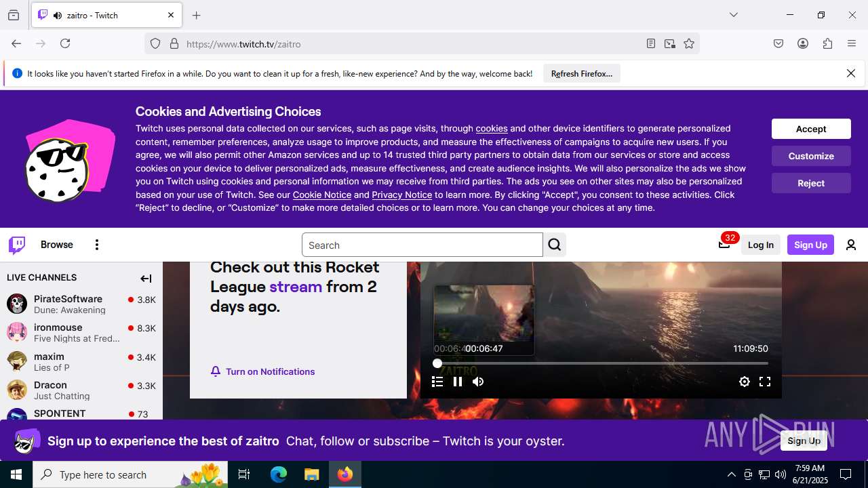Mute the zaitro tab audio icon
The width and height of the screenshot is (868, 488).
pyautogui.click(x=57, y=15)
